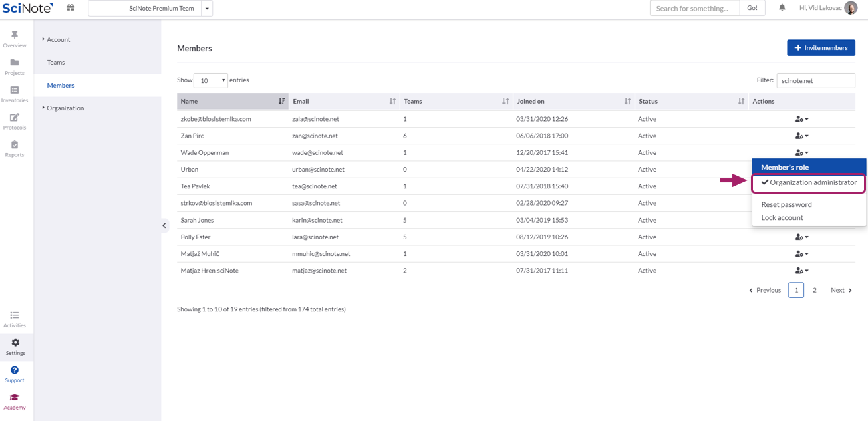Image resolution: width=868 pixels, height=421 pixels.
Task: Expand the Account section
Action: tap(57, 39)
